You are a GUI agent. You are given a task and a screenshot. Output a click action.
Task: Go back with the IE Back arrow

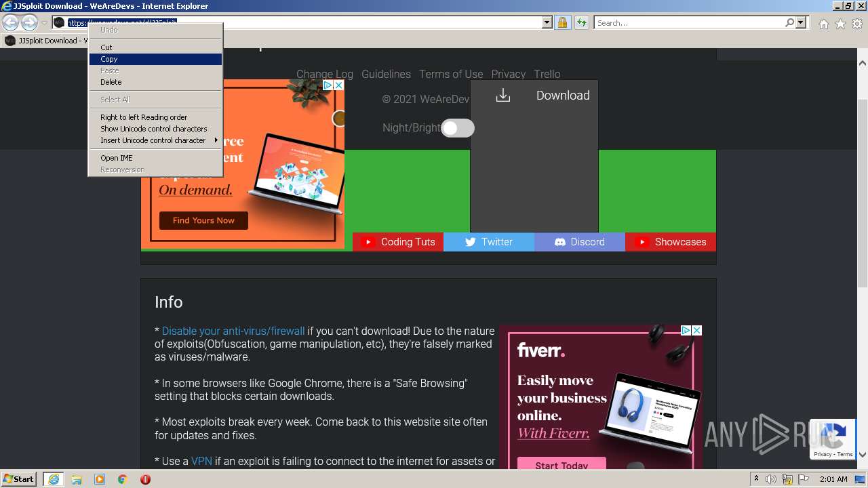coord(11,23)
